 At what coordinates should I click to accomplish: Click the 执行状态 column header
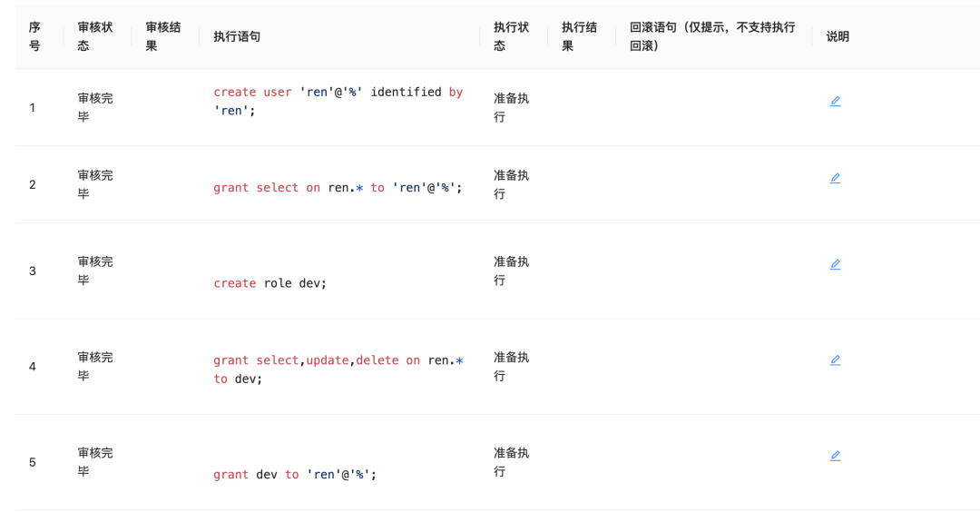coord(511,36)
